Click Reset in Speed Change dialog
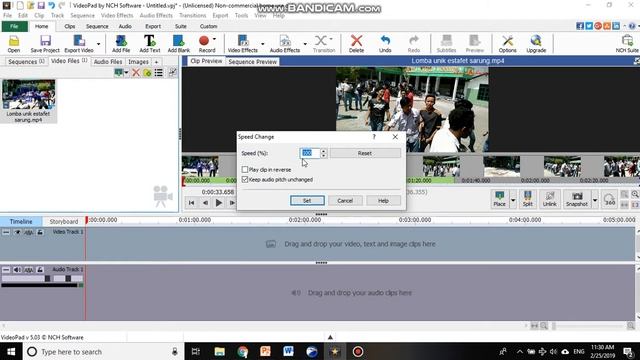Image resolution: width=640 pixels, height=360 pixels. click(364, 153)
